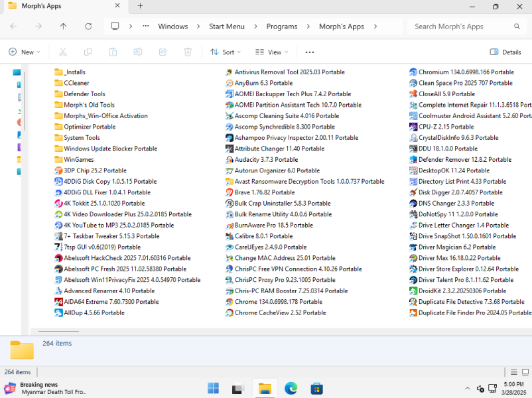Show hidden system tray icons chevron
Viewport: 532px width, 398px height.
pyautogui.click(x=468, y=388)
